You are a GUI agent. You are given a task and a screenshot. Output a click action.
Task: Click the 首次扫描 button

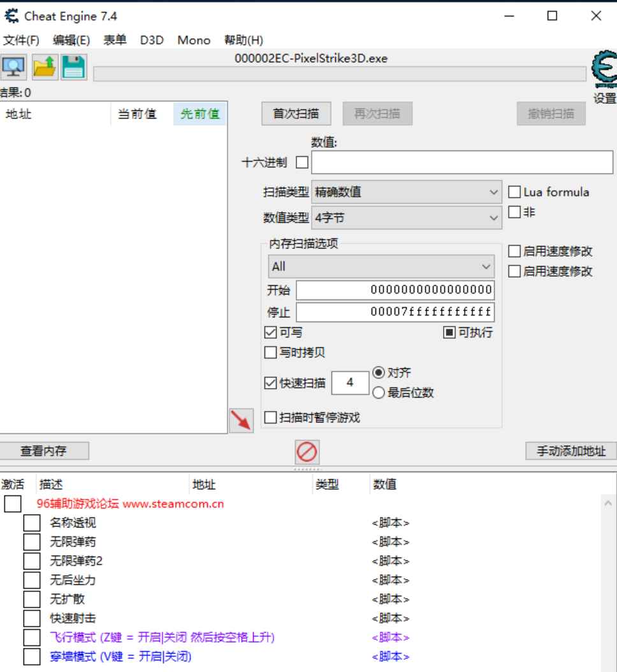[x=296, y=113]
